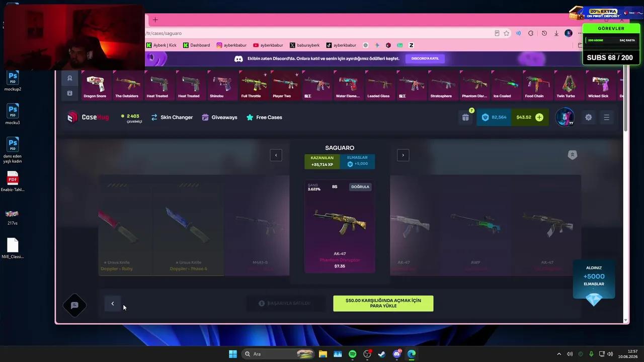
Task: Select the mockup2 PSD desktop file
Action: pyautogui.click(x=13, y=80)
